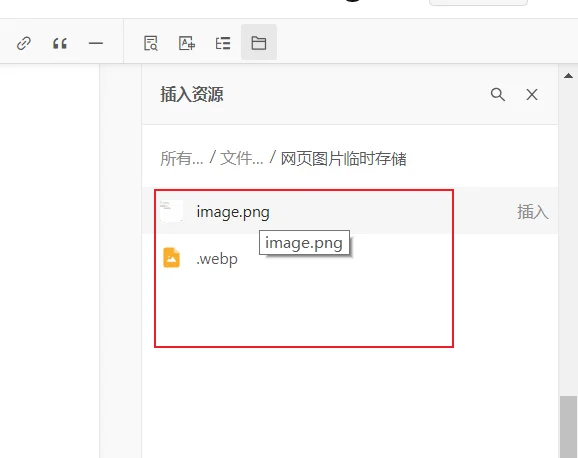This screenshot has height=458, width=578.
Task: Go to the 文件... breadcrumb folder
Action: (242, 159)
